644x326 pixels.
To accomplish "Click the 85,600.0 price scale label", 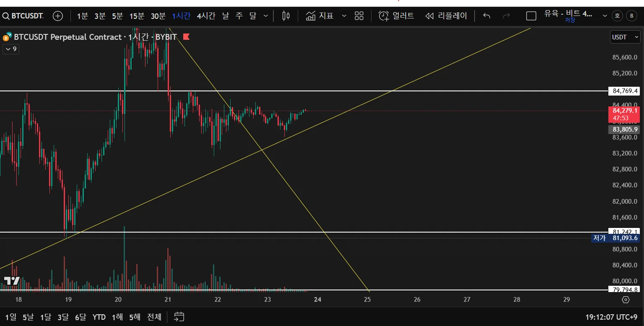I will [x=626, y=57].
